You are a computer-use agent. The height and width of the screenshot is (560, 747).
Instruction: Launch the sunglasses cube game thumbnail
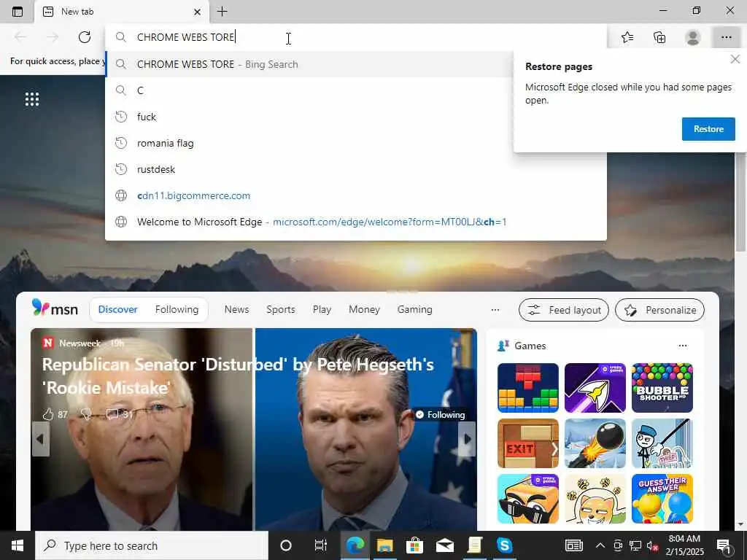click(528, 499)
